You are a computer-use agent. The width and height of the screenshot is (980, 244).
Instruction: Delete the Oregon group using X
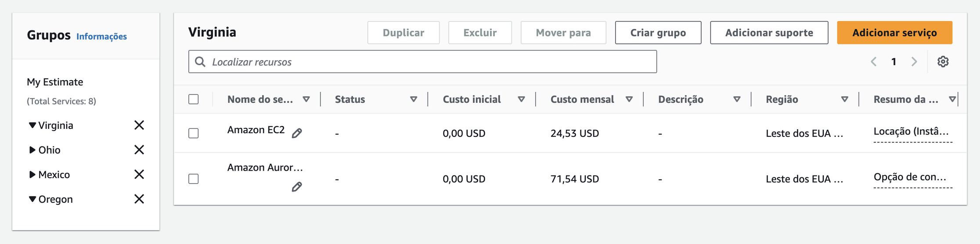pyautogui.click(x=139, y=199)
